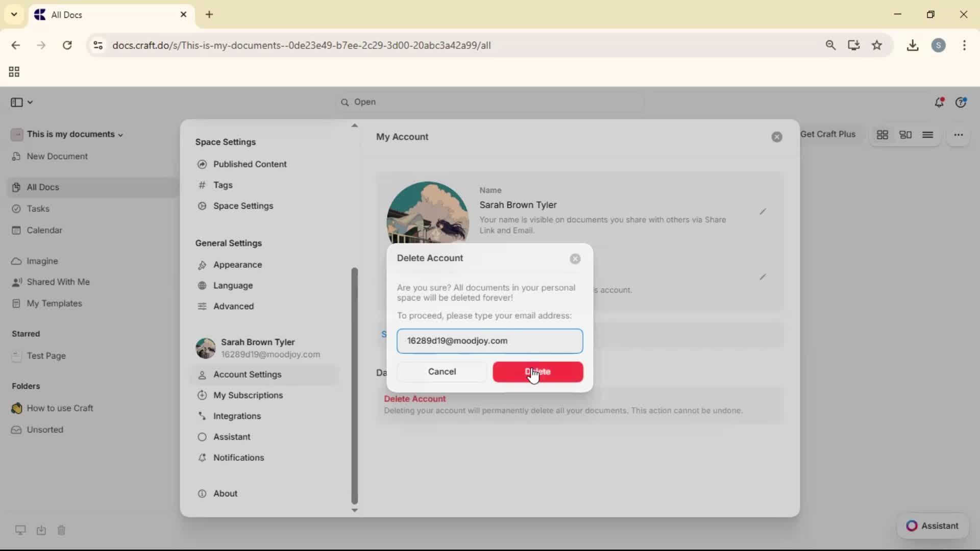The height and width of the screenshot is (551, 980).
Task: Close the My Account settings panel
Action: pyautogui.click(x=776, y=137)
